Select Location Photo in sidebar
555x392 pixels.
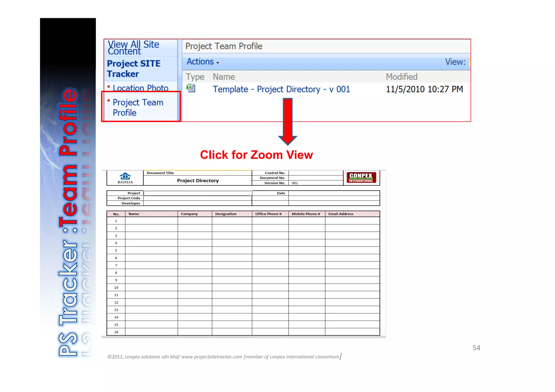click(x=140, y=88)
